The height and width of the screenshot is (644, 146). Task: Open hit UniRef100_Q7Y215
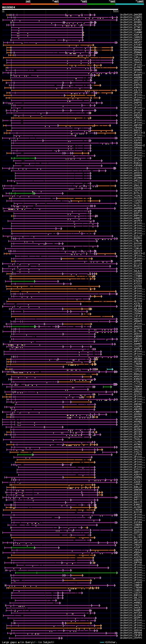(131, 110)
